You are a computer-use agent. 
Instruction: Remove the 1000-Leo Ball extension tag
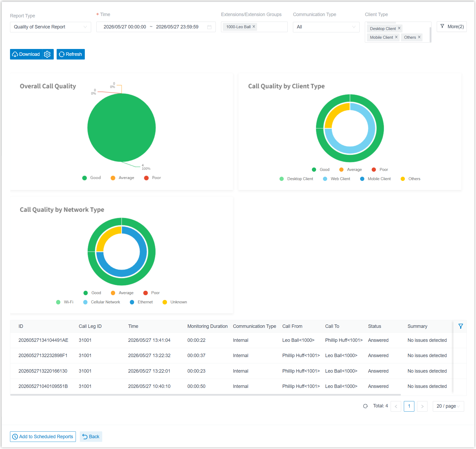254,27
